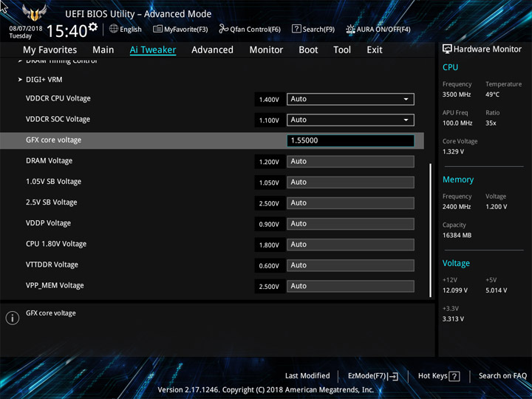Click the info icon in the help area
The image size is (532, 399).
coord(13,318)
